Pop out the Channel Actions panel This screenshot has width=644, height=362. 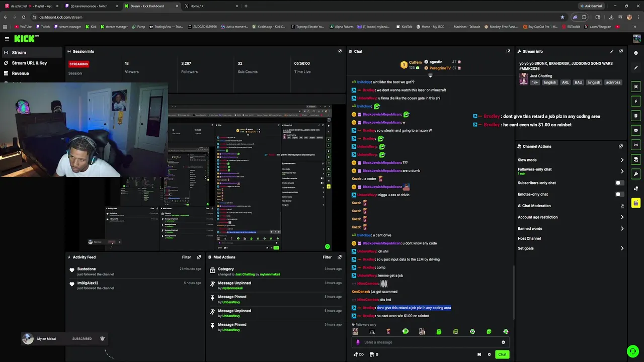pyautogui.click(x=621, y=146)
